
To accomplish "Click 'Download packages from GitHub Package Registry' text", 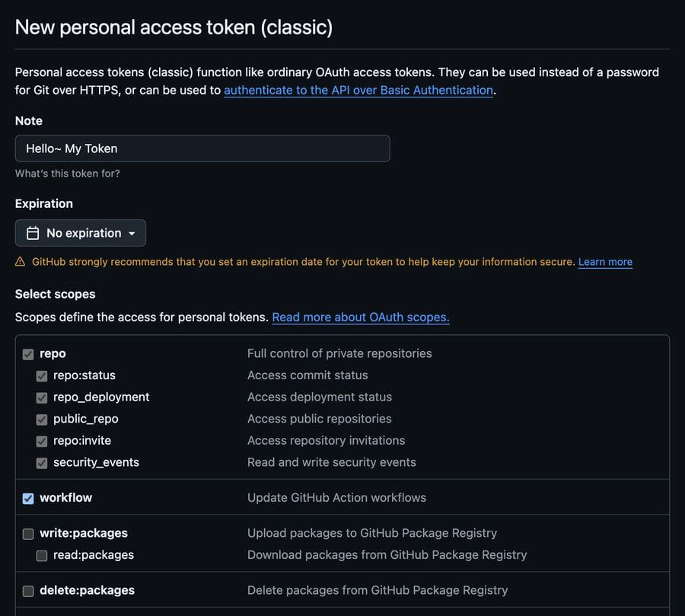I will [x=387, y=555].
